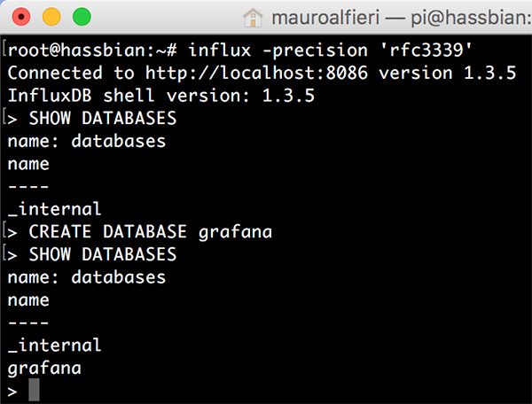532x404 pixels.
Task: Click the terminal cursor at the last prompt
Action: tap(35, 391)
